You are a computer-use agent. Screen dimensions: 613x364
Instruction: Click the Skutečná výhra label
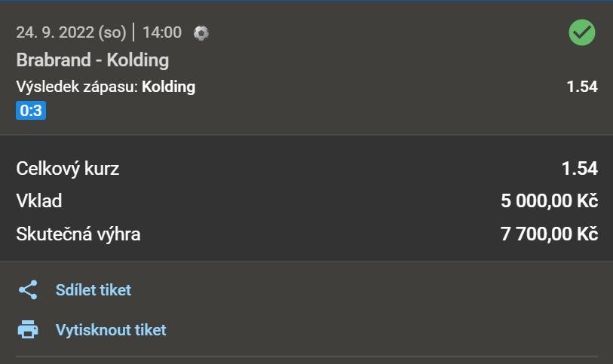(x=78, y=234)
